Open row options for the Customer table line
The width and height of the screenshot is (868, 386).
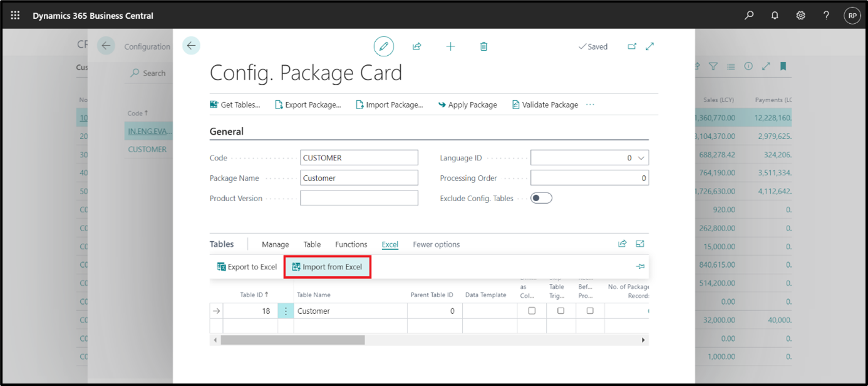(286, 311)
